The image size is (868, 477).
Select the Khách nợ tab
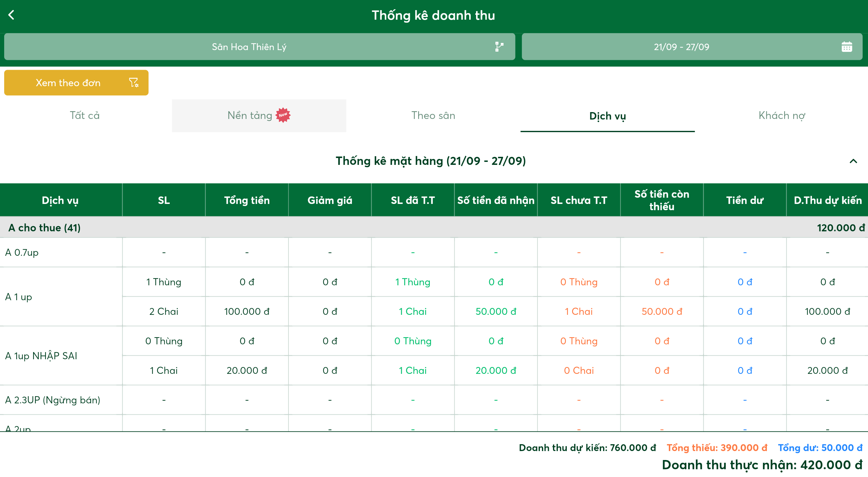[x=782, y=116]
